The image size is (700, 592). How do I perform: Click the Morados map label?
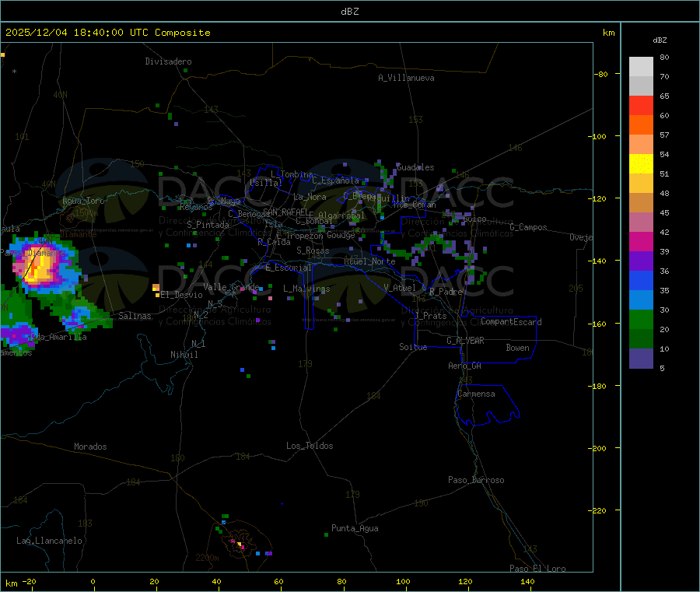pyautogui.click(x=90, y=447)
